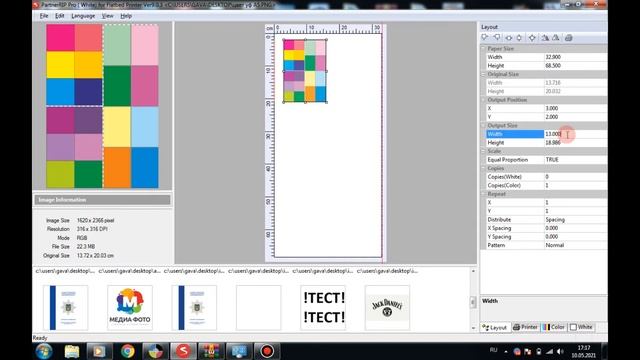The width and height of the screenshot is (640, 360).
Task: Select the МЕДИА ФОТО thumbnail
Action: tap(130, 308)
